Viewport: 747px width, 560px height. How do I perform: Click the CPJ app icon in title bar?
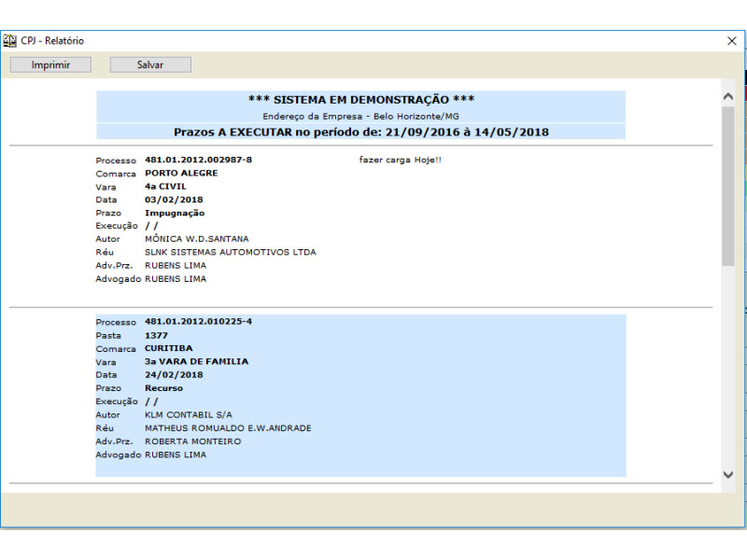10,41
